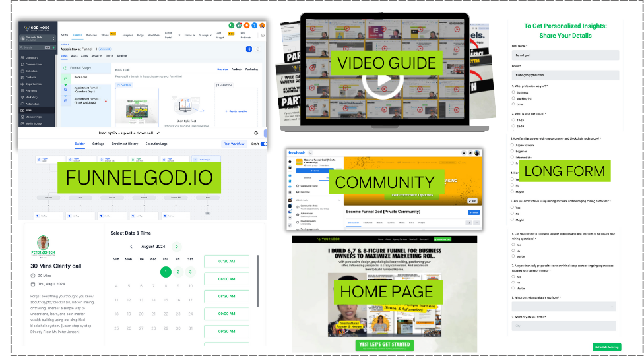Go to the next month in the calendar
Screen dimensions: 644x356
pyautogui.click(x=177, y=247)
